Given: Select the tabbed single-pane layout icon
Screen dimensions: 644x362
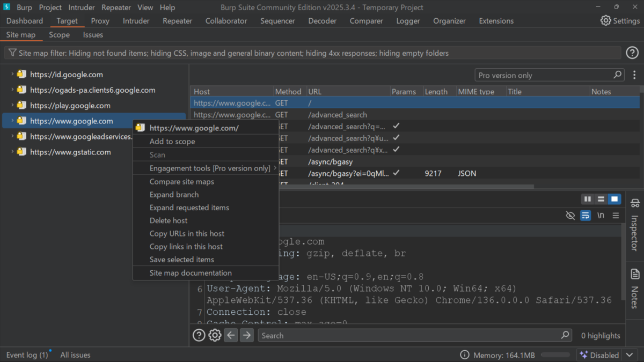Looking at the screenshot, I should (x=614, y=199).
